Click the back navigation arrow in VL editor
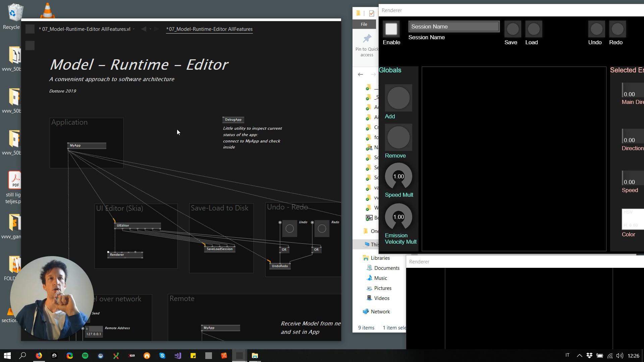644x362 pixels. [144, 29]
